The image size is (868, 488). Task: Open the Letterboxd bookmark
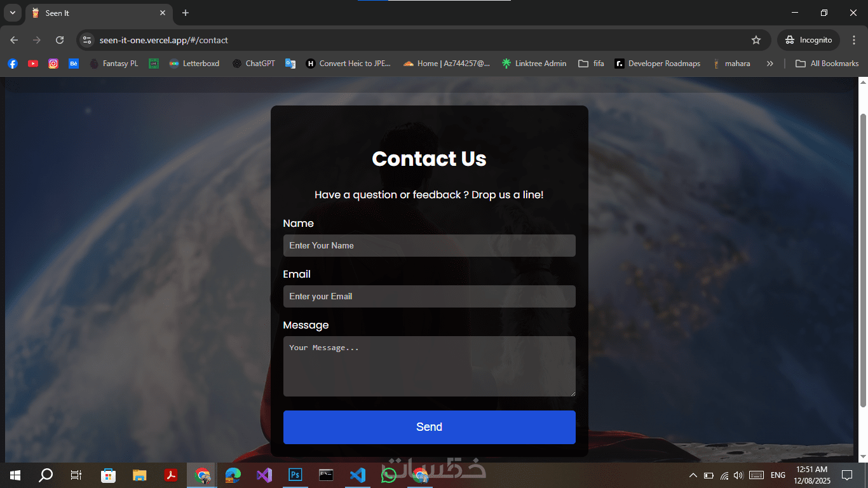[194, 64]
